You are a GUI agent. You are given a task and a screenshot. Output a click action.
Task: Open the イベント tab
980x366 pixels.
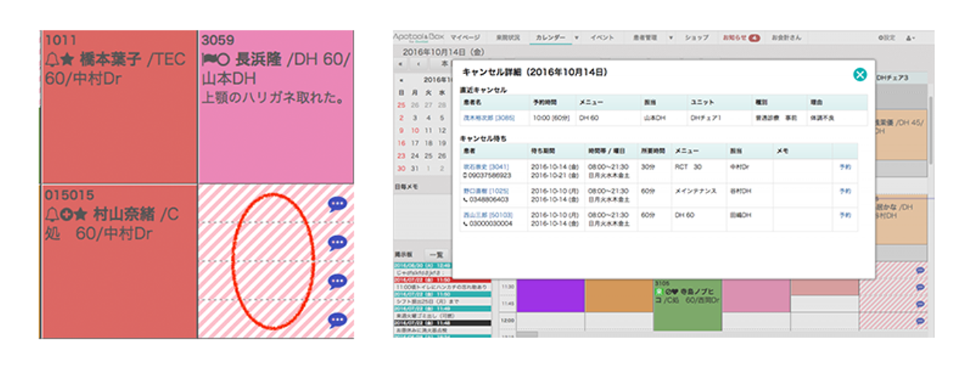tap(602, 38)
